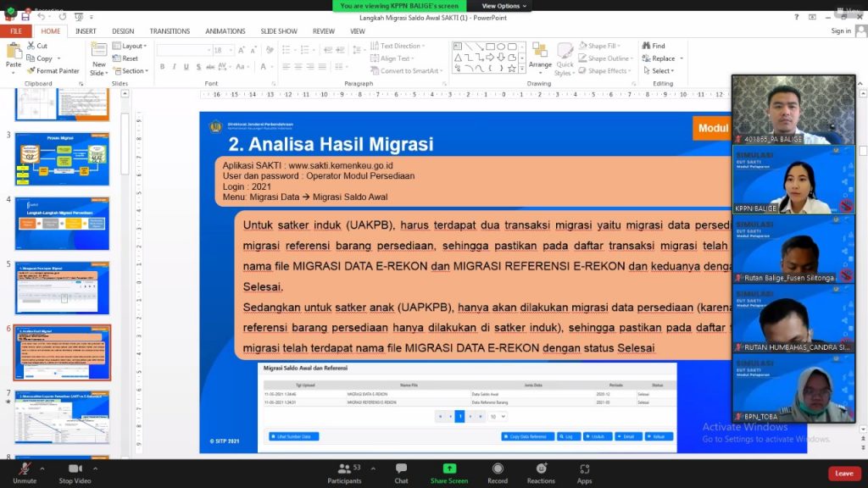The width and height of the screenshot is (868, 488).
Task: Expand audio options arrow next to Unmute
Action: pyautogui.click(x=43, y=468)
